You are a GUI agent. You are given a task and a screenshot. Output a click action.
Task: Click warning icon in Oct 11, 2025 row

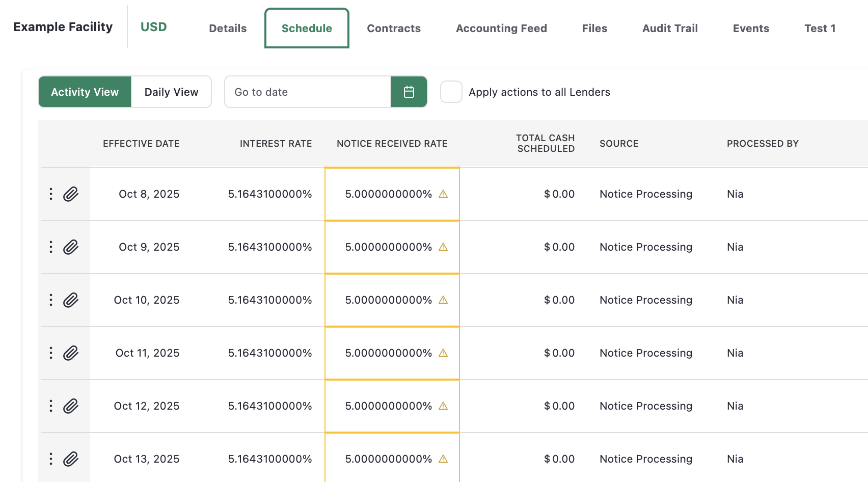pyautogui.click(x=443, y=353)
